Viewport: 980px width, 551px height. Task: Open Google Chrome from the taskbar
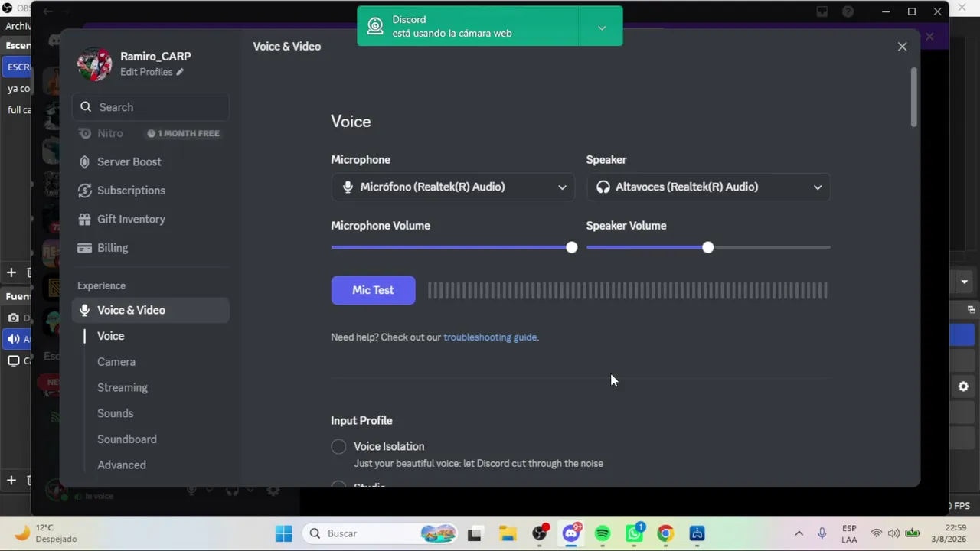click(665, 533)
